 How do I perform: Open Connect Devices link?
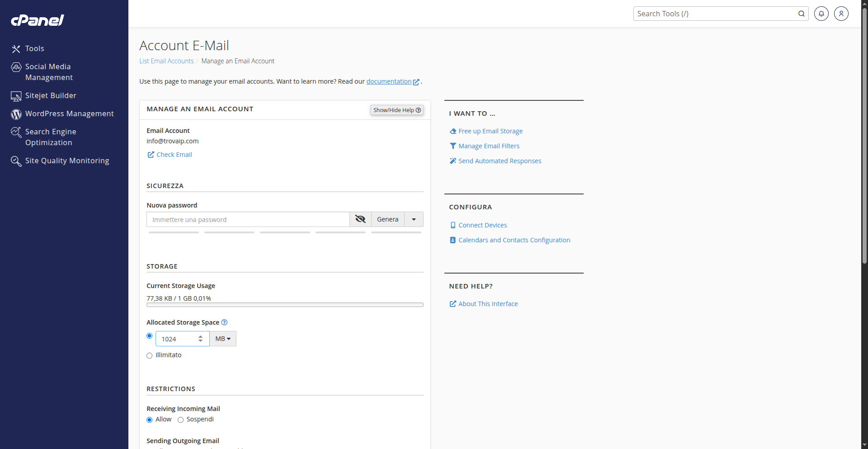(482, 225)
